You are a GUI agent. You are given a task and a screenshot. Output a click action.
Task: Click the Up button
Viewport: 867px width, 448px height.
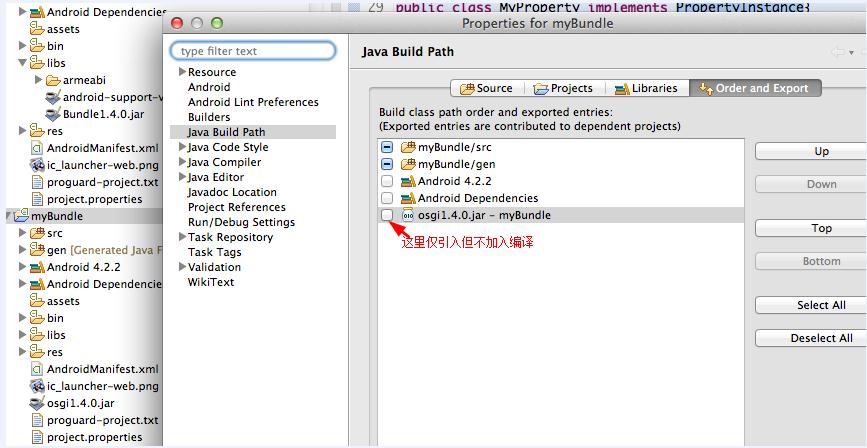coord(812,151)
